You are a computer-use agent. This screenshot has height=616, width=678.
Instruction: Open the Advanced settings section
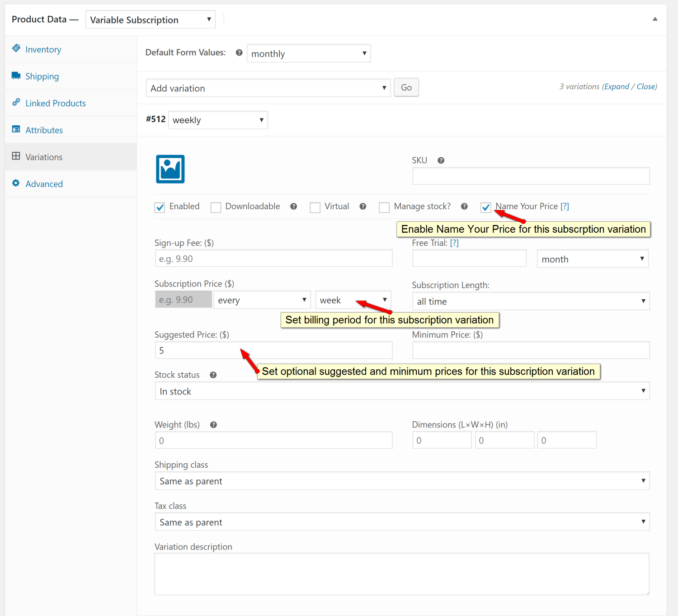pyautogui.click(x=44, y=183)
